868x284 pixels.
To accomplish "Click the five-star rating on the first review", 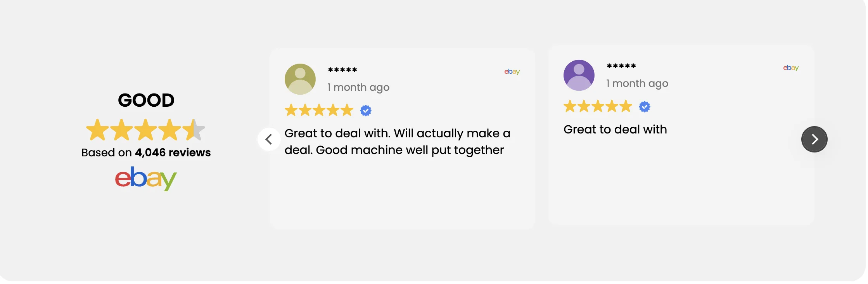I will click(319, 110).
